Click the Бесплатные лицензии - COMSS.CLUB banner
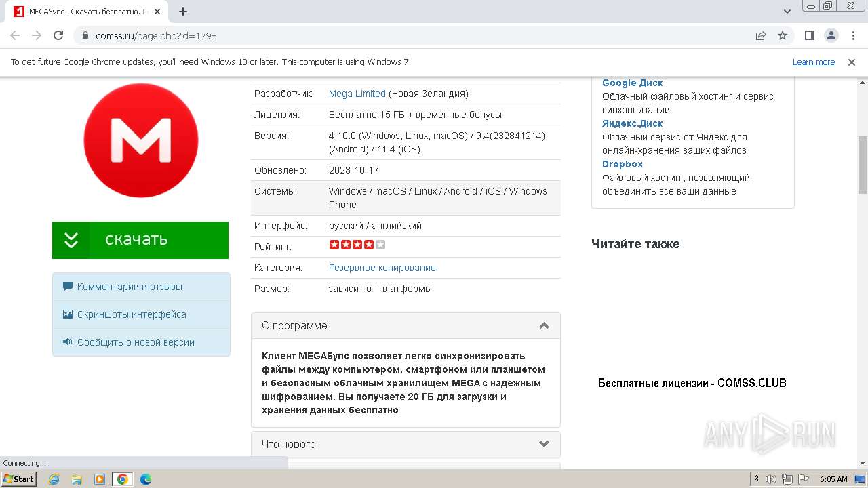The width and height of the screenshot is (868, 488). [x=692, y=383]
